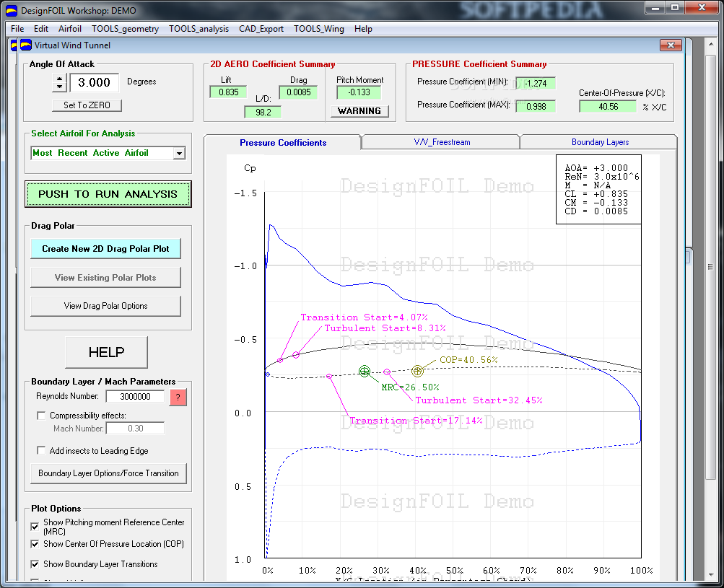
Task: Open the Airfoil menu
Action: pos(70,29)
